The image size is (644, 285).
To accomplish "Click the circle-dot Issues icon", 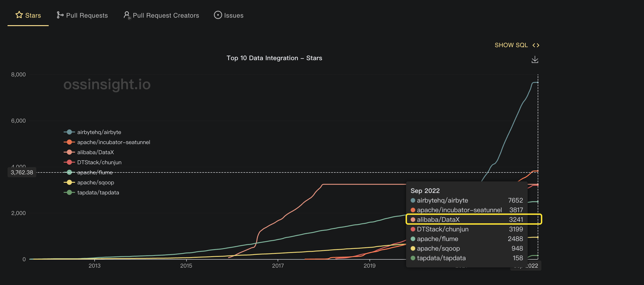I will pos(218,15).
